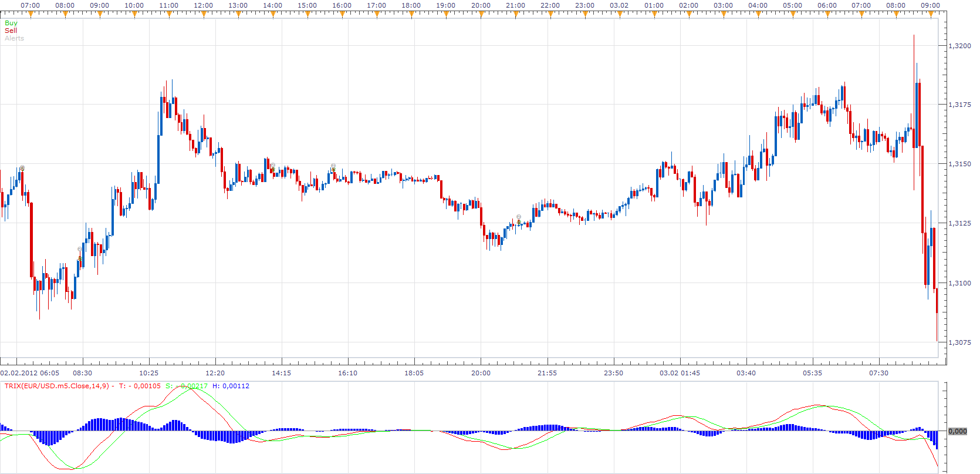Select the orange 16:00 hour marker
The image size is (980, 474).
tap(342, 14)
